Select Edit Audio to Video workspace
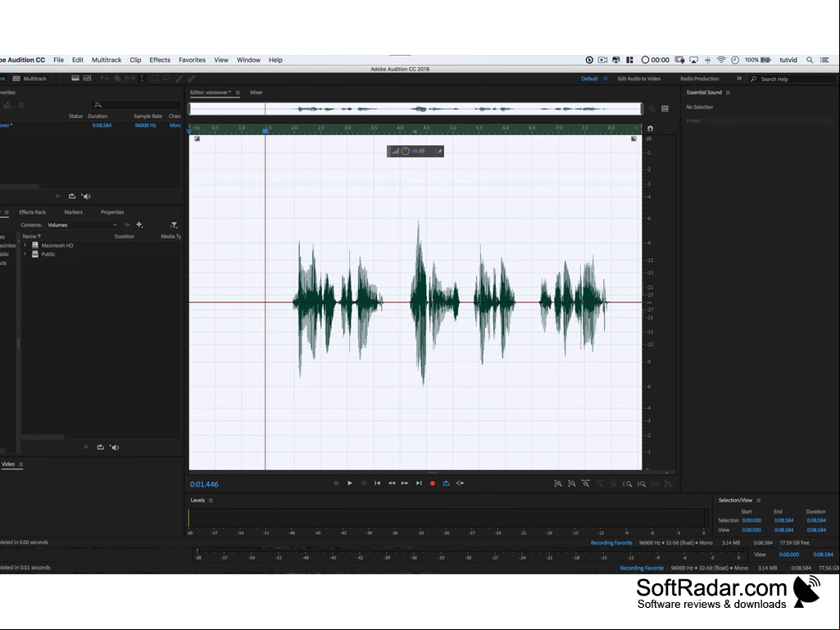 click(638, 78)
